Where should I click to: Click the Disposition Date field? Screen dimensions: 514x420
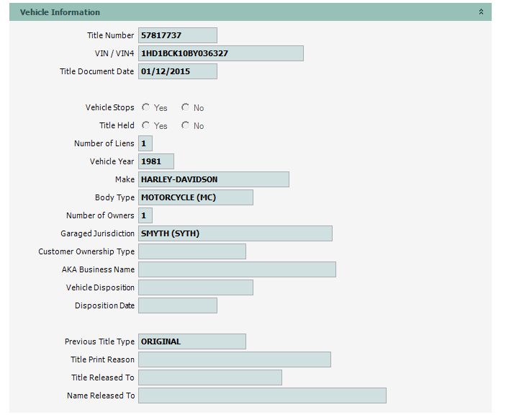coord(177,305)
